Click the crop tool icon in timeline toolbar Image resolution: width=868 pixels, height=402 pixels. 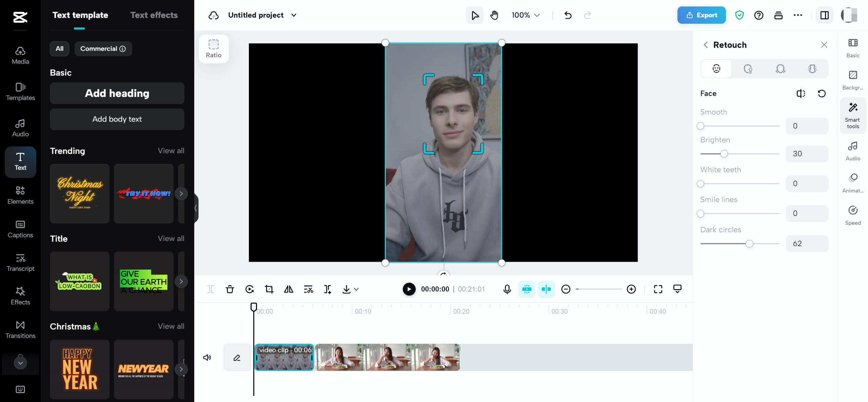point(269,289)
